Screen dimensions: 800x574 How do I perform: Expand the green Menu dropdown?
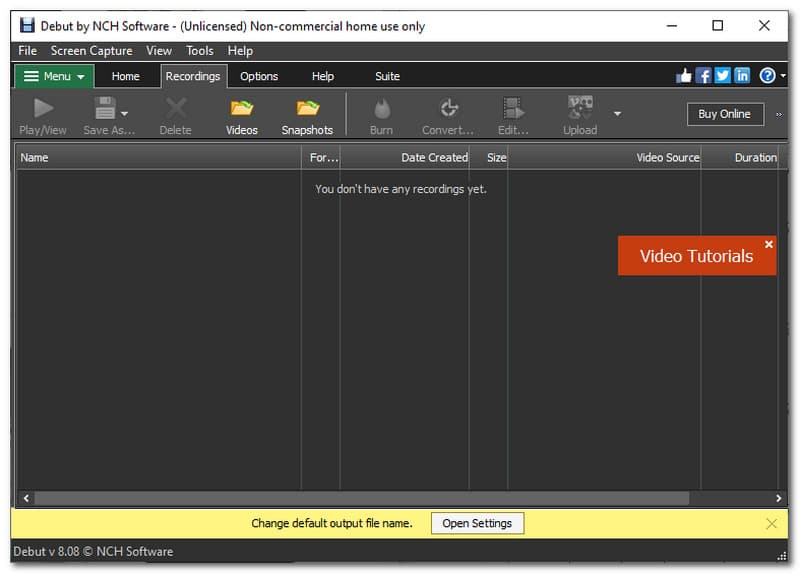coord(54,76)
